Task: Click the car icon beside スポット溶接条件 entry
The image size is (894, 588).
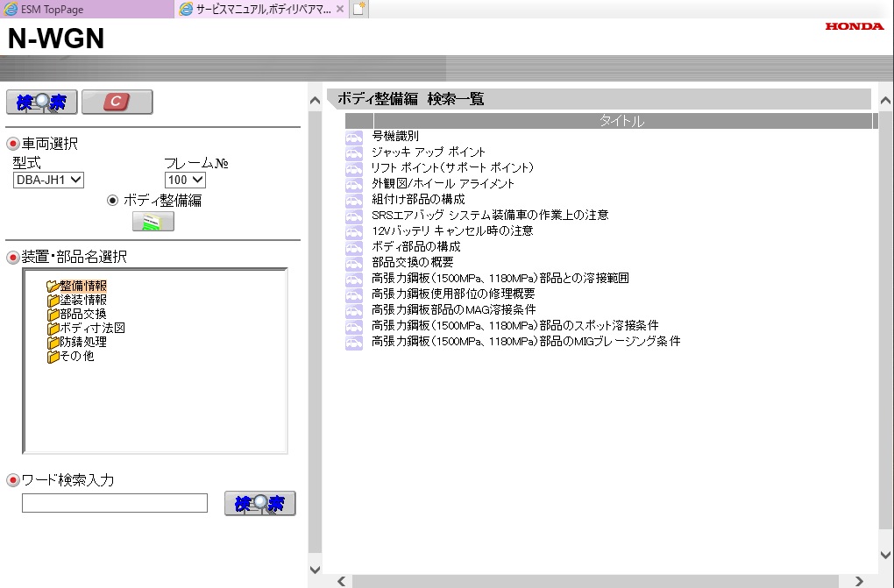Action: tap(354, 327)
